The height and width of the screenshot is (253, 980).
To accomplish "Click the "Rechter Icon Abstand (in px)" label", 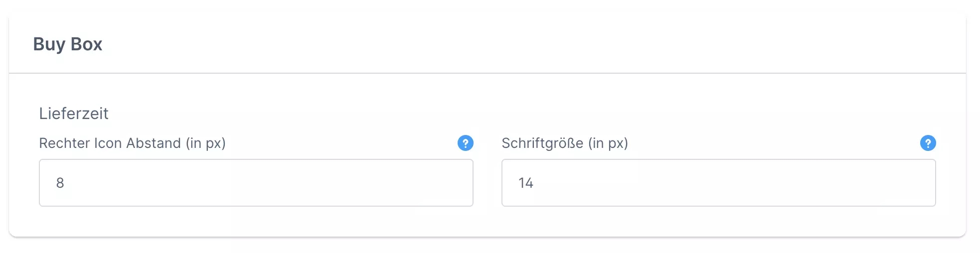I will coord(132,143).
